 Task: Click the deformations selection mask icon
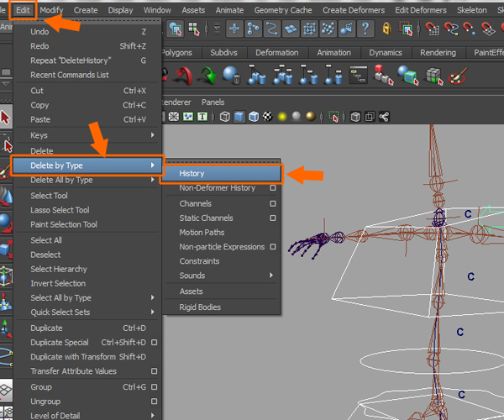click(x=309, y=29)
